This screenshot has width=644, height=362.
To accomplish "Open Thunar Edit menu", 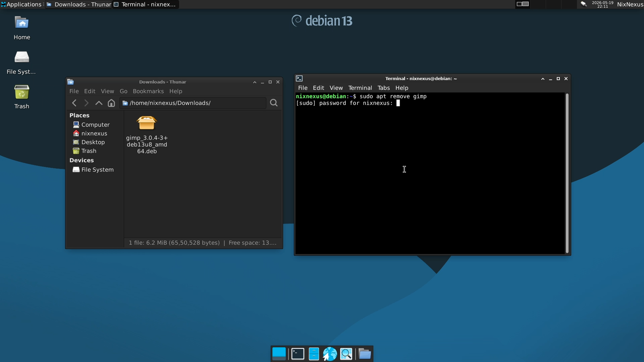I will [x=90, y=91].
